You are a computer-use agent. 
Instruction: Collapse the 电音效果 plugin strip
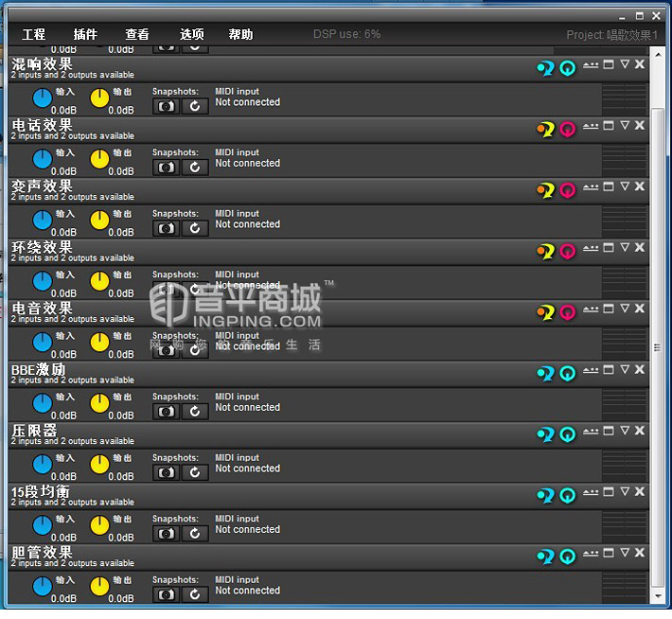(625, 309)
